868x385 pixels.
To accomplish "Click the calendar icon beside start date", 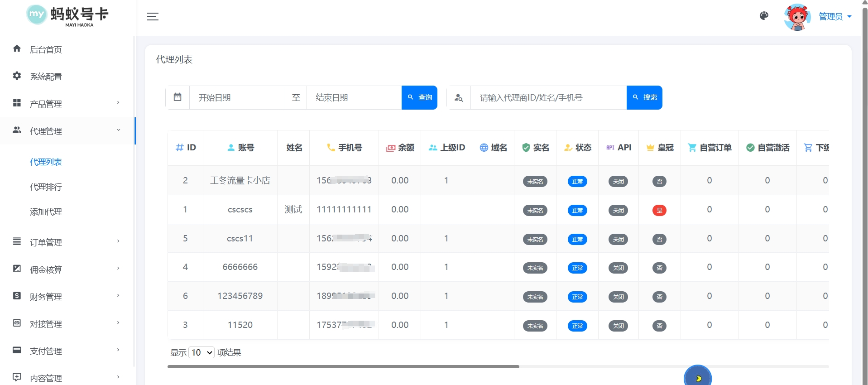I will (x=177, y=97).
